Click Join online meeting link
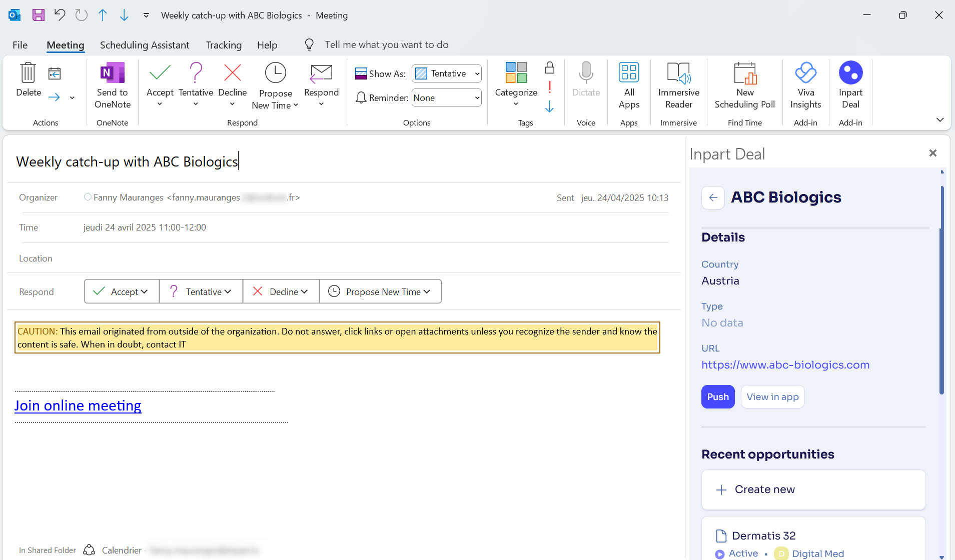The image size is (955, 560). (78, 405)
